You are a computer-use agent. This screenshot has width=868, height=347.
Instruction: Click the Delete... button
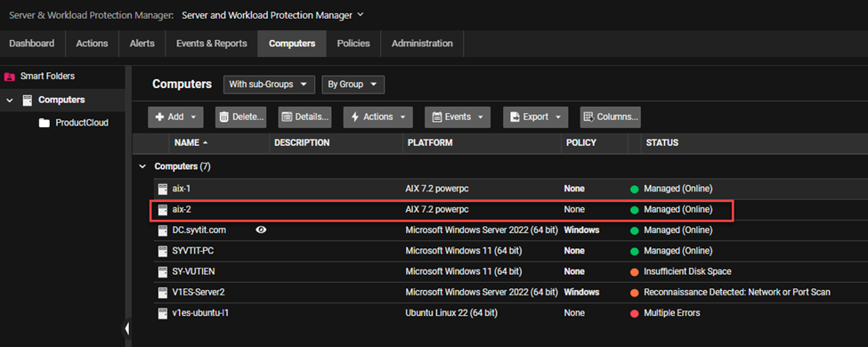(x=240, y=117)
